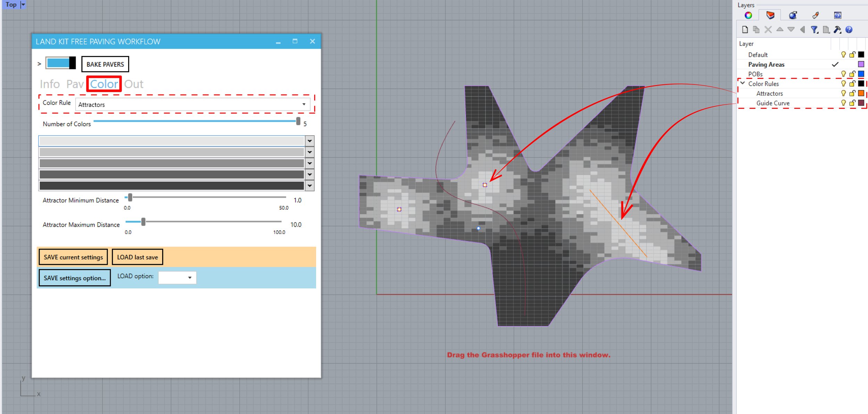This screenshot has width=868, height=414.
Task: Switch to the Out tab
Action: pyautogui.click(x=134, y=84)
